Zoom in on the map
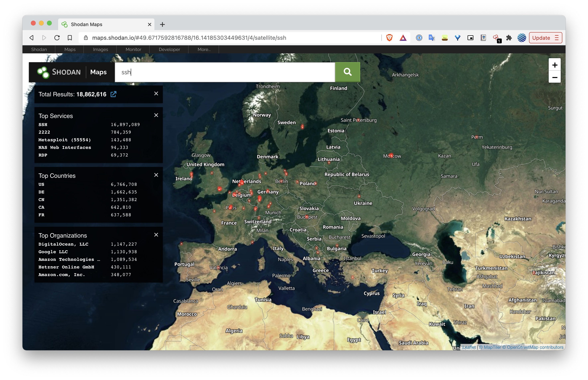The image size is (588, 380). (x=555, y=65)
